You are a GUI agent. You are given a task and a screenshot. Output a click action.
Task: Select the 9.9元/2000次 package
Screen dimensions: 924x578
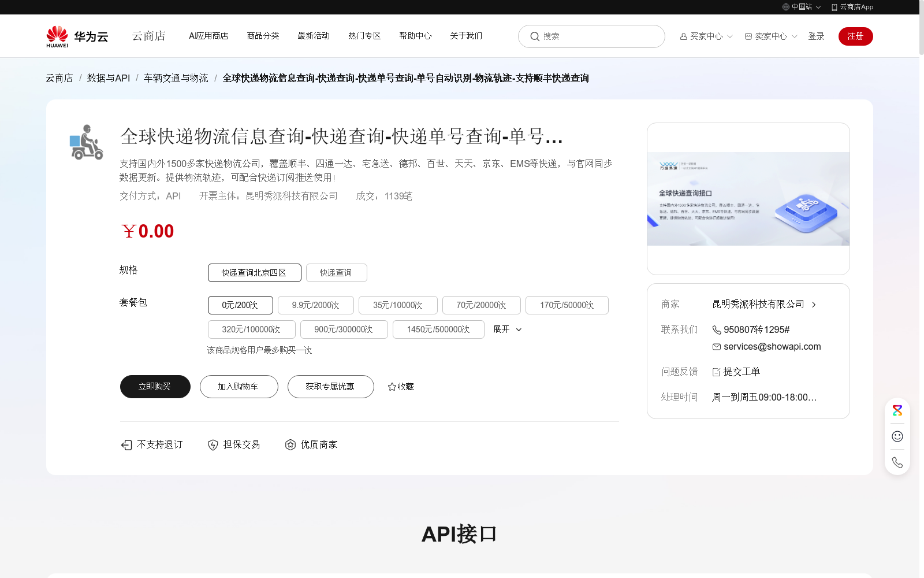316,305
